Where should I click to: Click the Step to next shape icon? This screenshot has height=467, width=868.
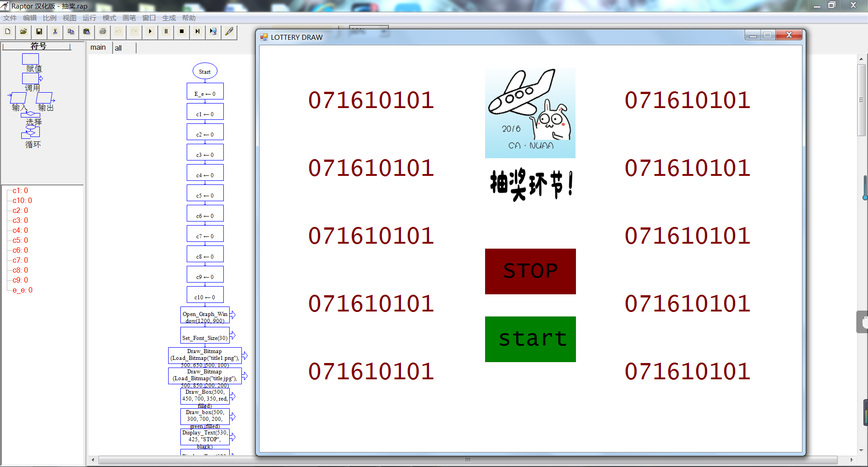pos(198,32)
